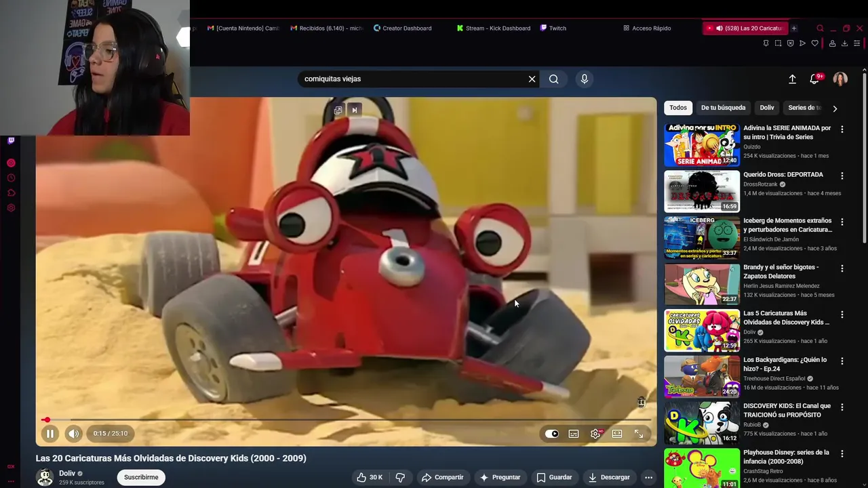Image resolution: width=868 pixels, height=488 pixels.
Task: Click the Compartir share button
Action: [442, 477]
